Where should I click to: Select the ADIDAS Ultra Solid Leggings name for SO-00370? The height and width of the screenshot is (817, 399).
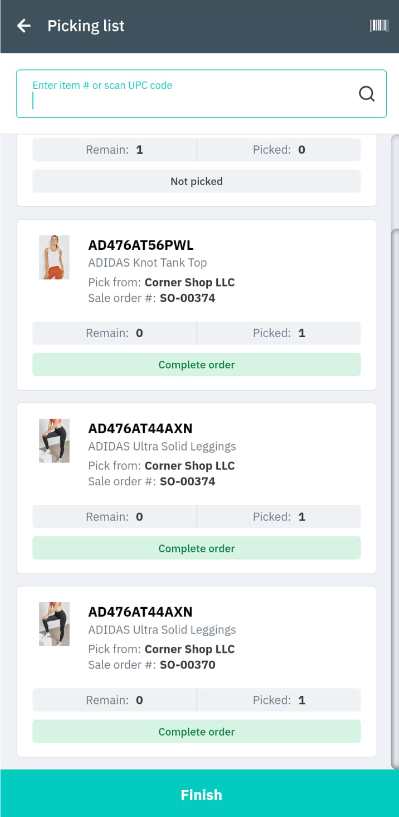tap(162, 629)
